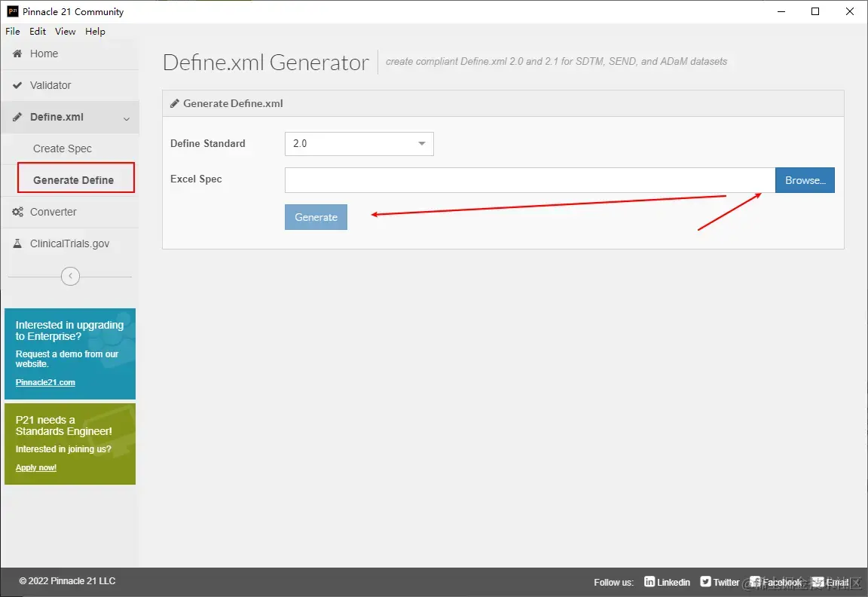The height and width of the screenshot is (597, 868).
Task: Follow the Pinnacle21.com link
Action: click(x=45, y=382)
